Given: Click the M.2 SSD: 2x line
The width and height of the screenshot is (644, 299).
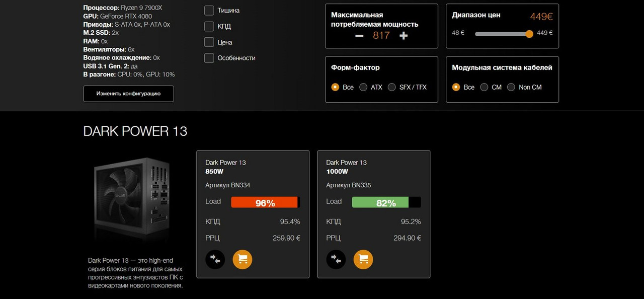Looking at the screenshot, I should 101,33.
